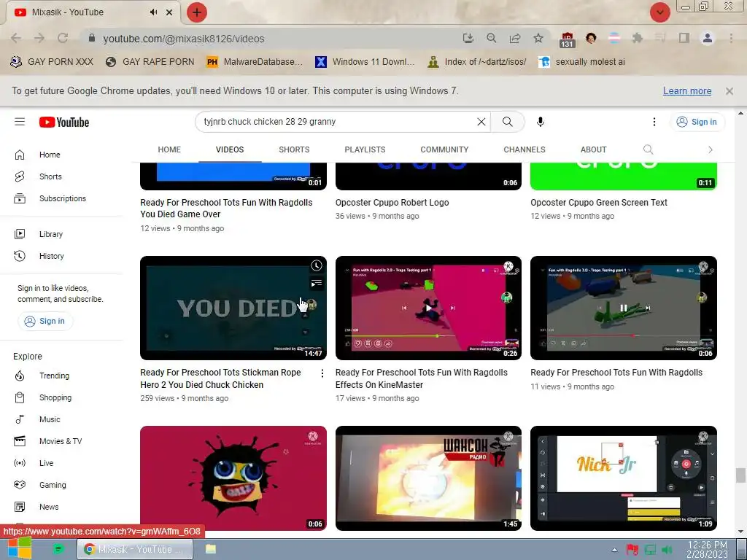Open File Explorer from taskbar
747x560 pixels.
pyautogui.click(x=211, y=549)
